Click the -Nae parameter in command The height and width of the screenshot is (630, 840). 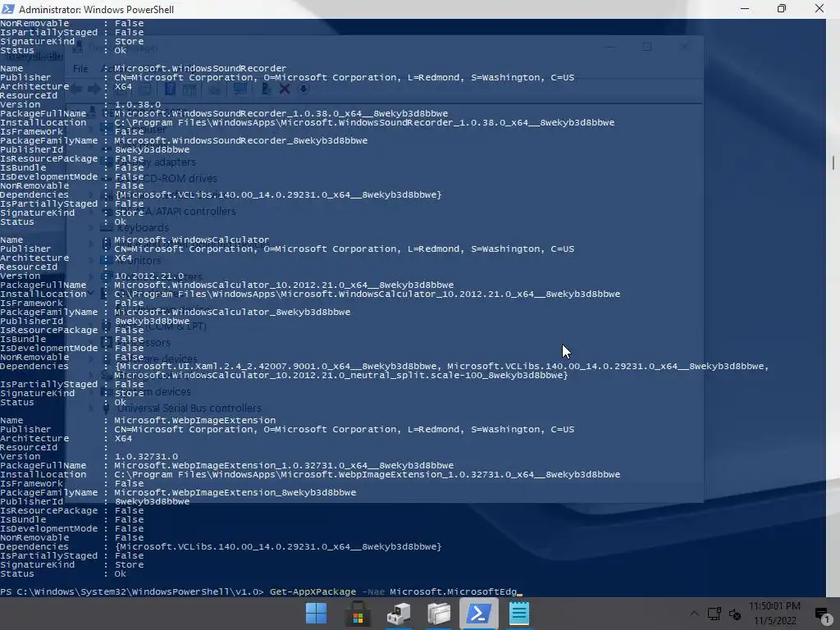pyautogui.click(x=373, y=592)
